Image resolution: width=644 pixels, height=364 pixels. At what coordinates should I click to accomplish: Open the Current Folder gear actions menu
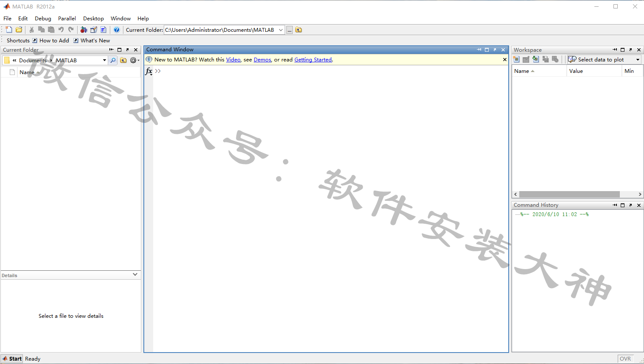pos(134,61)
